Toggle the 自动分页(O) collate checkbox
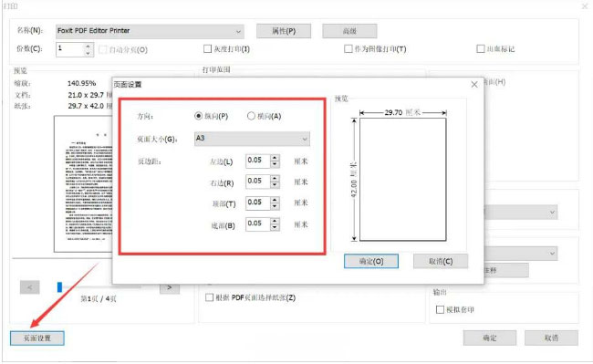Viewport: 593px width, 364px height. (102, 49)
